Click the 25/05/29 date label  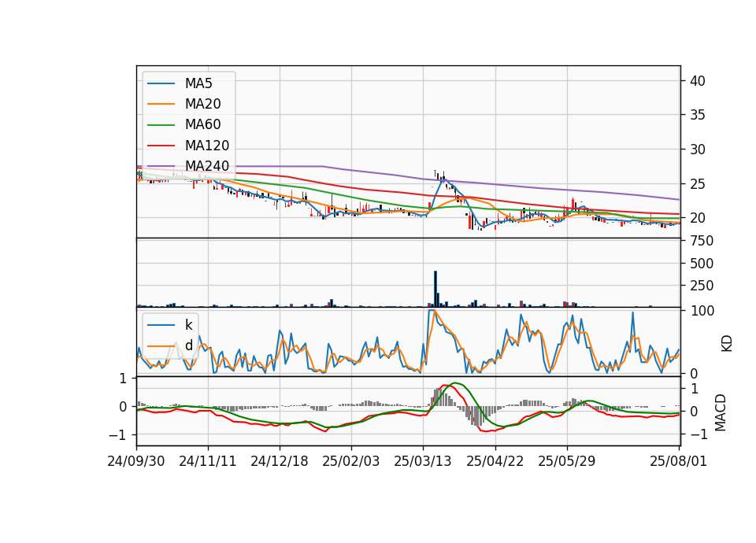(566, 461)
